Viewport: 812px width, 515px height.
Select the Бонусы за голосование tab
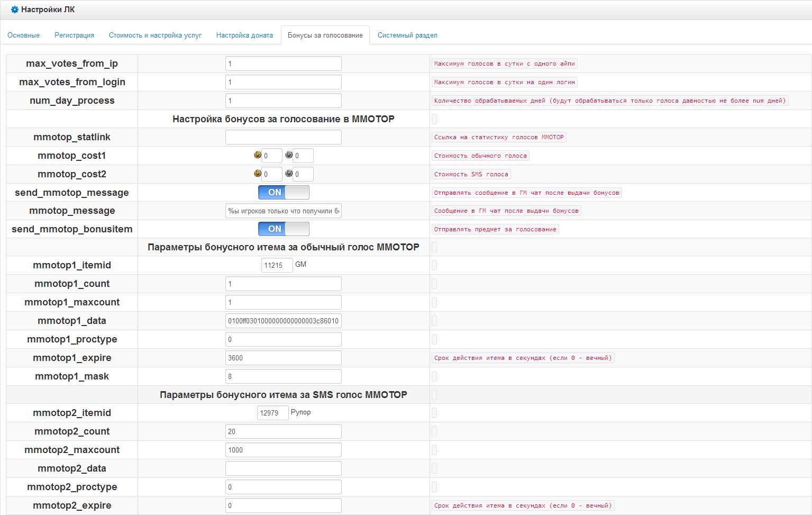325,35
